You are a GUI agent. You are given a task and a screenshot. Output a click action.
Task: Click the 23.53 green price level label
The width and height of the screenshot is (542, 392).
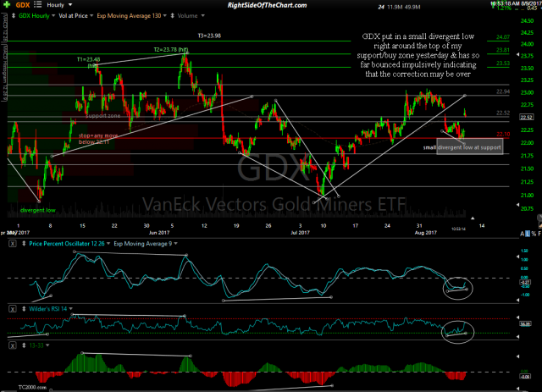503,63
